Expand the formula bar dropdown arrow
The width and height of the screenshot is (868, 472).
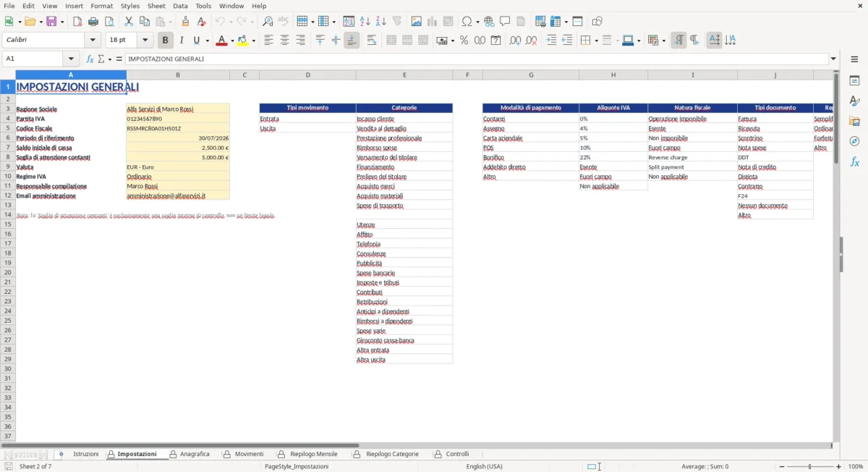[x=834, y=59]
